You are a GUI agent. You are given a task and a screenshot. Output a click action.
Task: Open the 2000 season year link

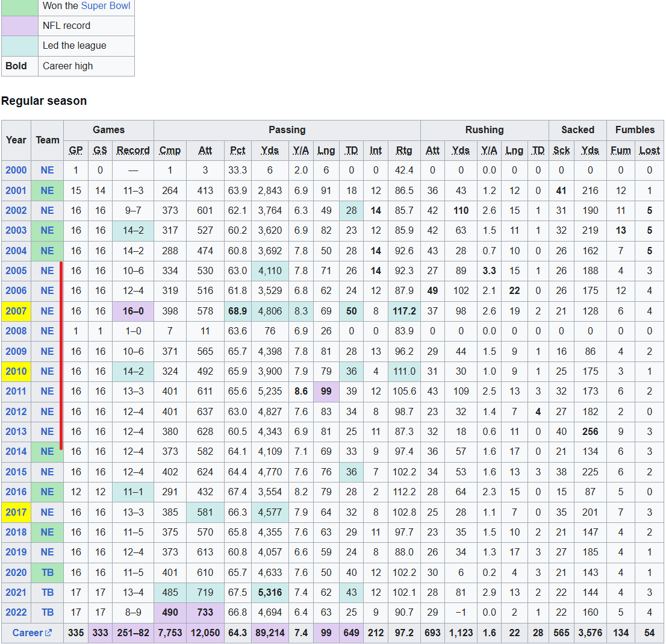tap(16, 170)
